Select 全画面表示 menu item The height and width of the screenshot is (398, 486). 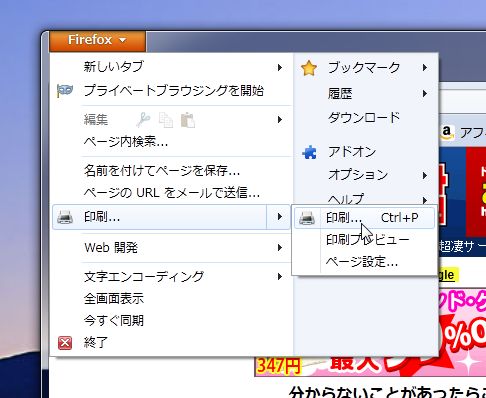pos(114,298)
